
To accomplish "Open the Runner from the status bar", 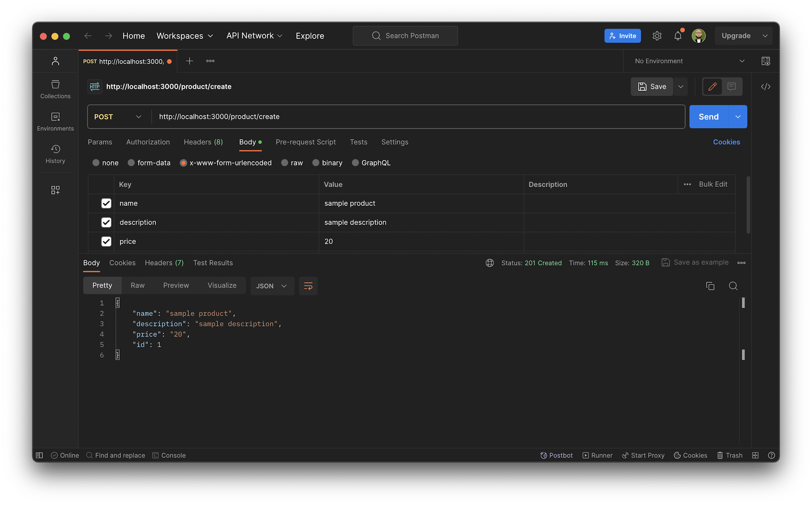I will tap(597, 455).
